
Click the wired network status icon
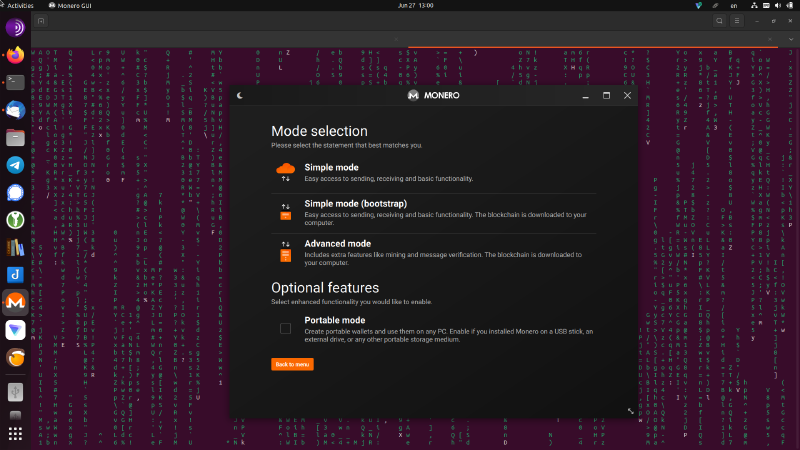754,6
